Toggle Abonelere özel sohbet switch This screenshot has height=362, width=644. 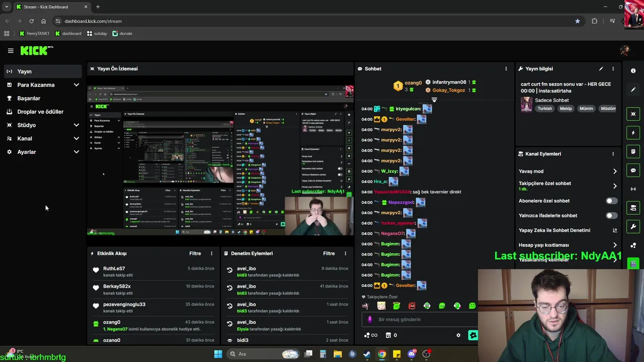click(x=611, y=201)
